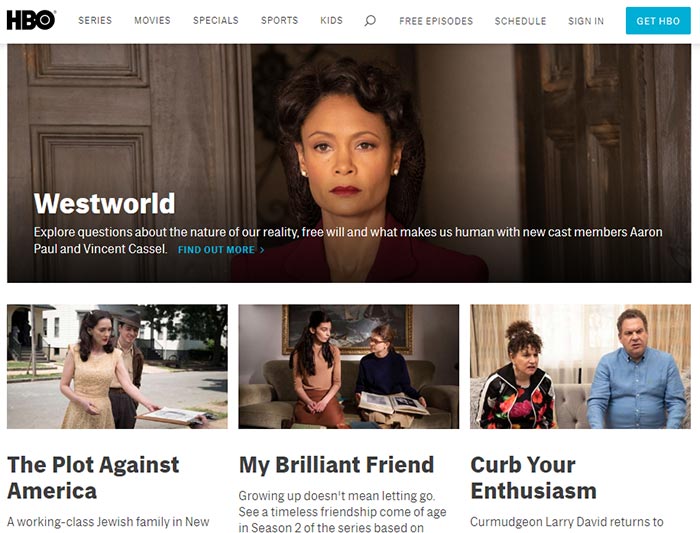700x533 pixels.
Task: Click the Sign In link
Action: pos(586,21)
